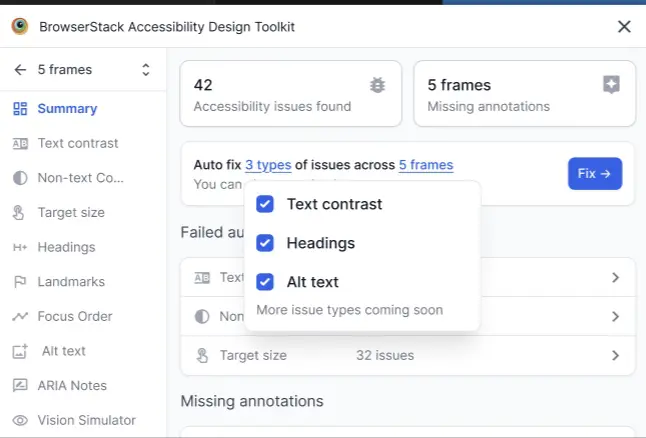Open ARIA Notes in the sidebar
Image resolution: width=646 pixels, height=438 pixels.
pos(72,386)
